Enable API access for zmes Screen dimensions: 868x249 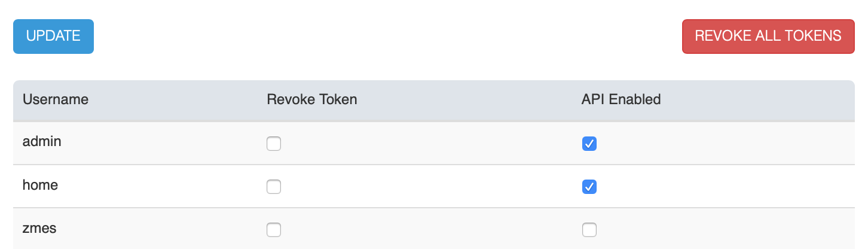[x=589, y=230]
